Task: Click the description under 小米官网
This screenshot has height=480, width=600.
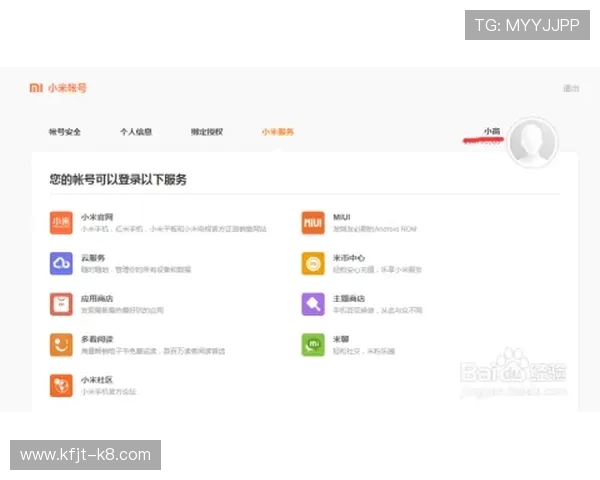Action: 174,229
